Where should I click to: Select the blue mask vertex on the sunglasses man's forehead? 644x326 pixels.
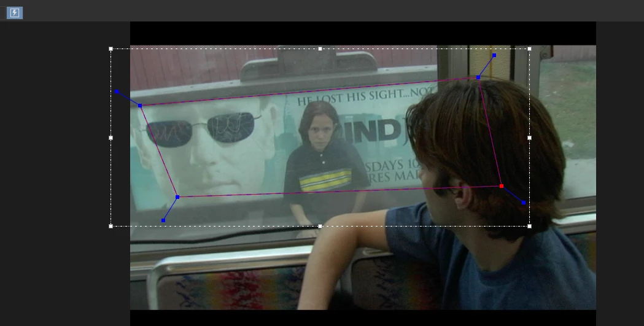pos(140,106)
